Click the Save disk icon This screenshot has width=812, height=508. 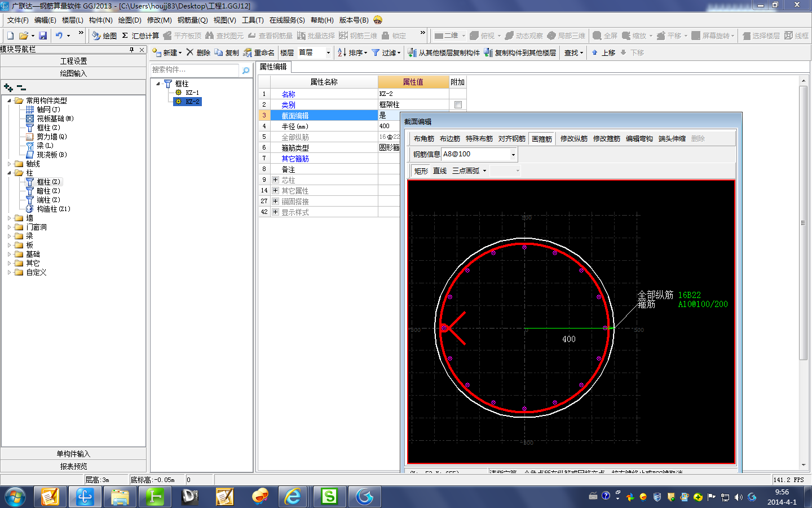click(43, 36)
